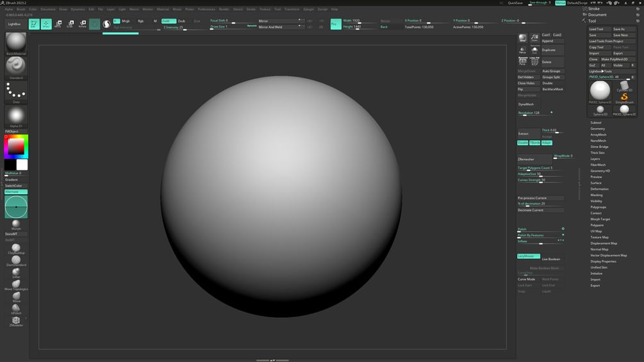The height and width of the screenshot is (362, 644).
Task: Expand the UV Map subpalette
Action: [596, 231]
